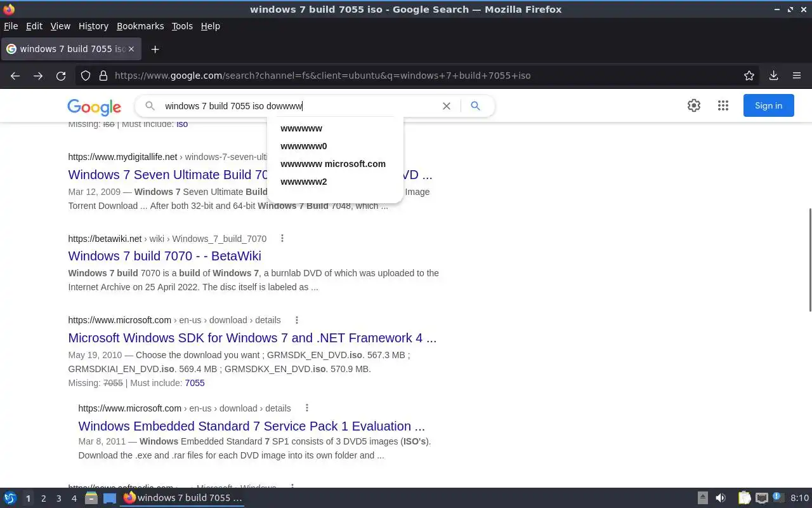Click the show desktop taskbar icon
The image size is (812, 508).
(x=110, y=498)
